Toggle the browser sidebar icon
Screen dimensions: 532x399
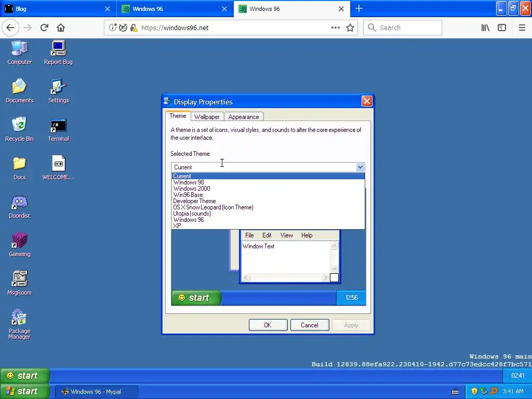502,28
